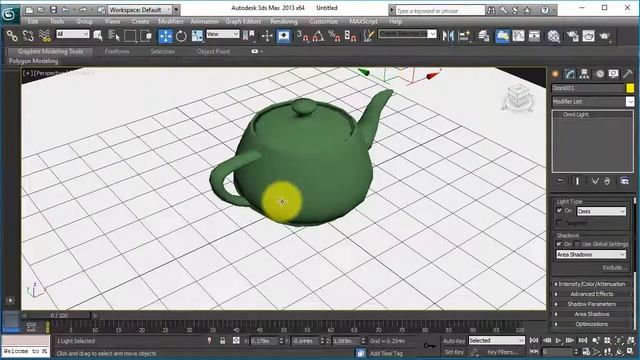Toggle the Spinner Snap icon
The width and height of the screenshot is (640, 360).
coord(350,36)
